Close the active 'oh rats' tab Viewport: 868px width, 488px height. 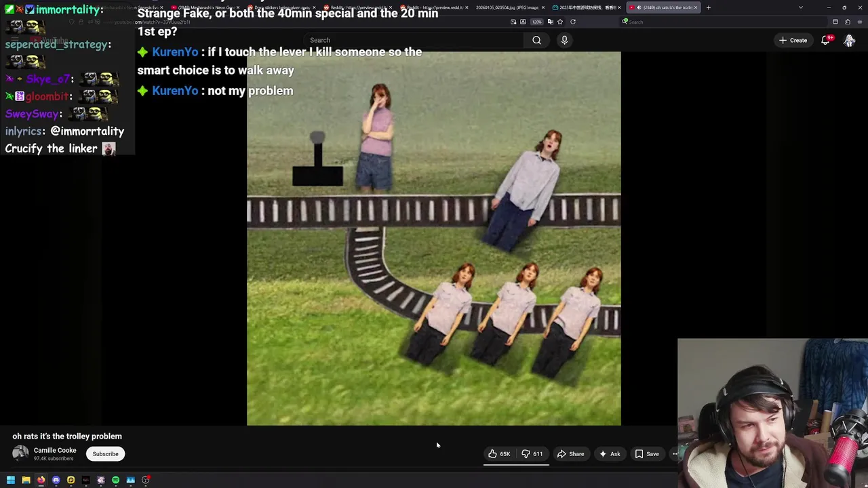click(x=695, y=7)
